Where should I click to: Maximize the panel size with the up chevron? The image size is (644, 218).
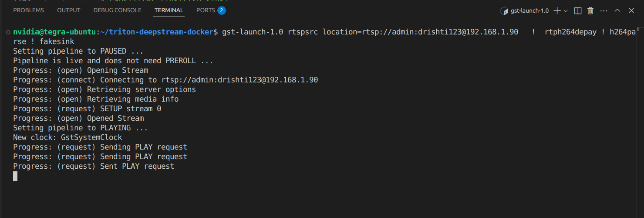(617, 10)
